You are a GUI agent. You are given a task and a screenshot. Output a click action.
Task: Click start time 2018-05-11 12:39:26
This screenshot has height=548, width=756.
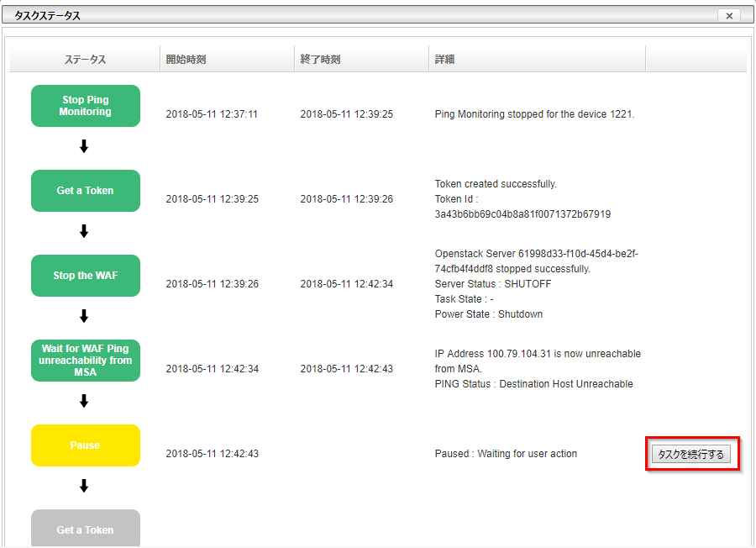click(x=213, y=284)
